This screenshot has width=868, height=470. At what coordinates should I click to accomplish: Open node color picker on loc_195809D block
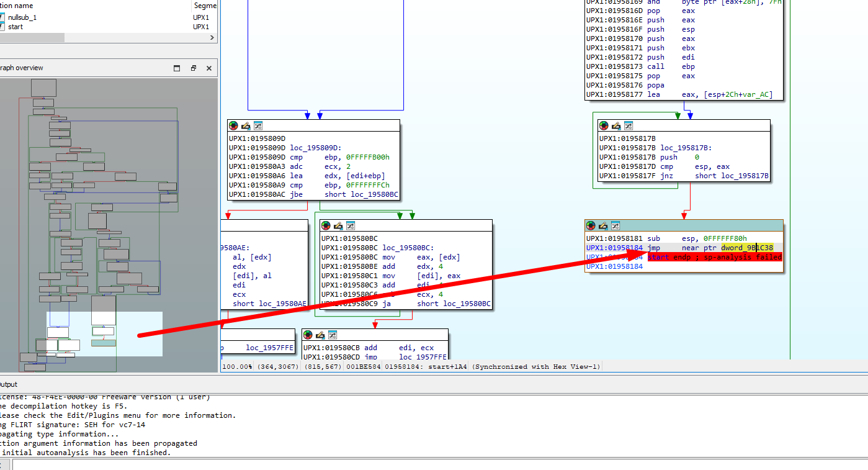click(233, 125)
